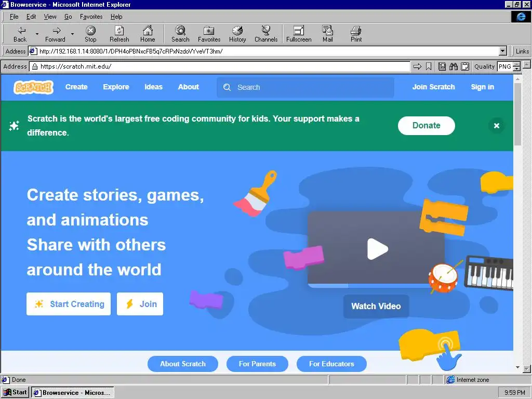
Task: Click the Browservice taskbar button
Action: pyautogui.click(x=73, y=392)
